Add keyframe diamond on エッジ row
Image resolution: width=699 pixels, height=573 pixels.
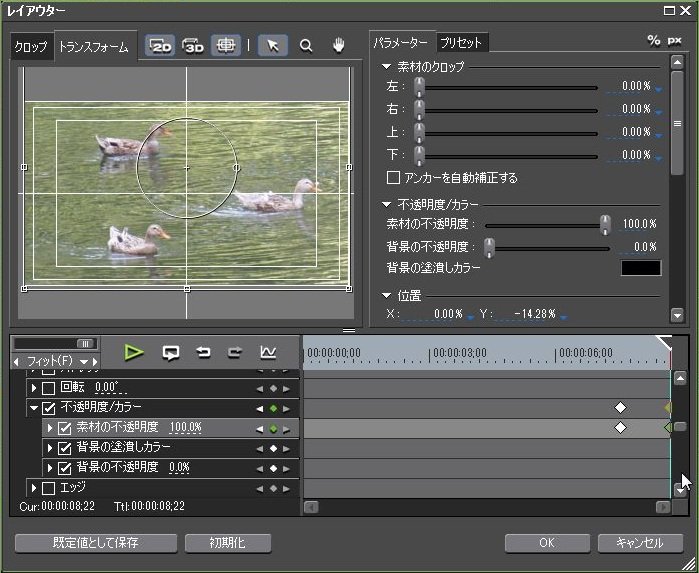point(274,489)
